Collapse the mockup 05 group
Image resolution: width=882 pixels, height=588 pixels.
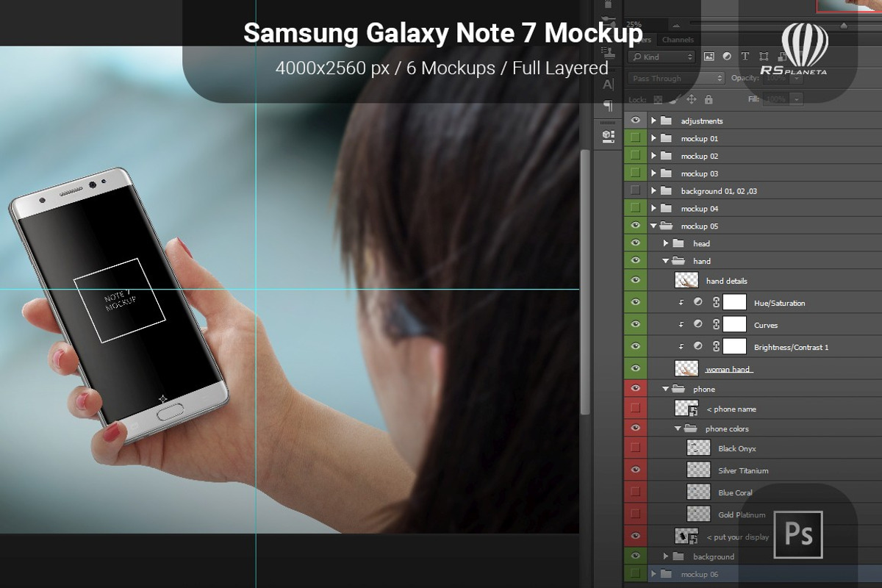653,226
